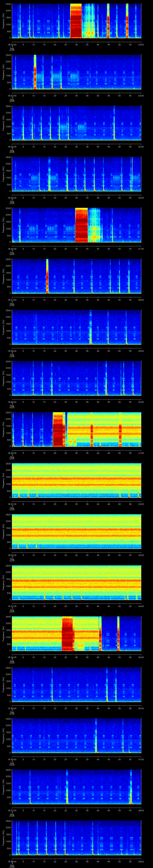Select the wide red burst in the 18:26 spectrogram
This screenshot has height=868, width=153.
click(x=81, y=225)
